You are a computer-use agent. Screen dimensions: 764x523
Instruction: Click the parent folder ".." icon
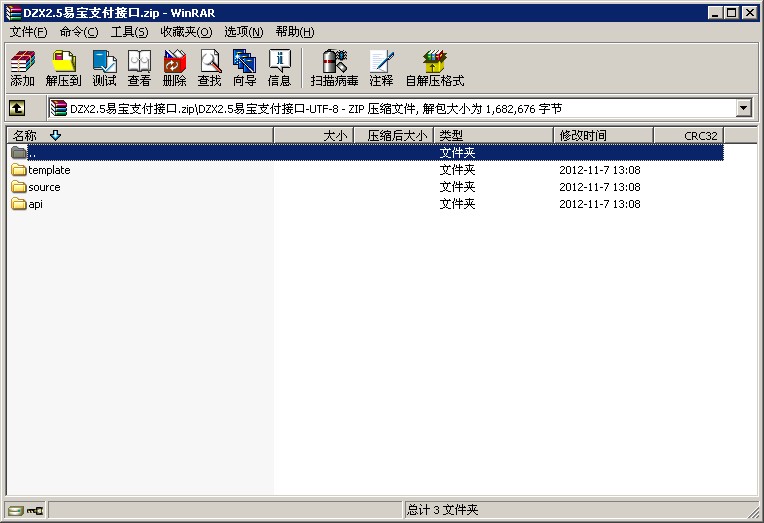tap(19, 153)
